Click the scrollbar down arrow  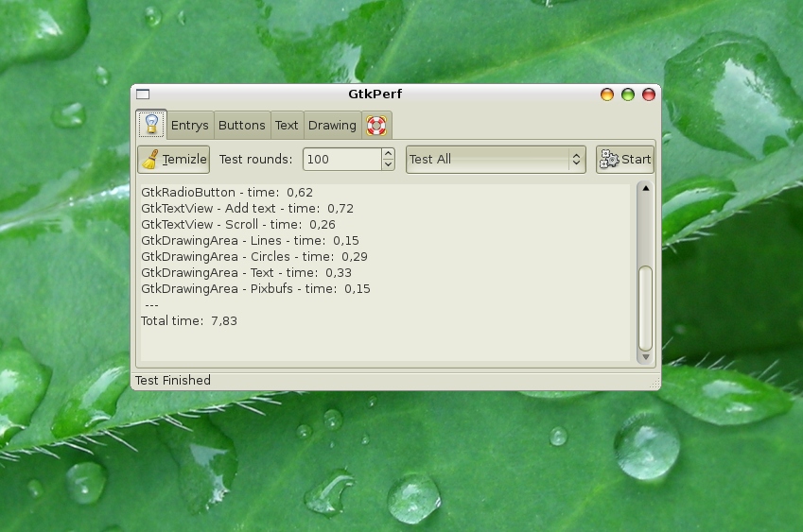tap(646, 357)
